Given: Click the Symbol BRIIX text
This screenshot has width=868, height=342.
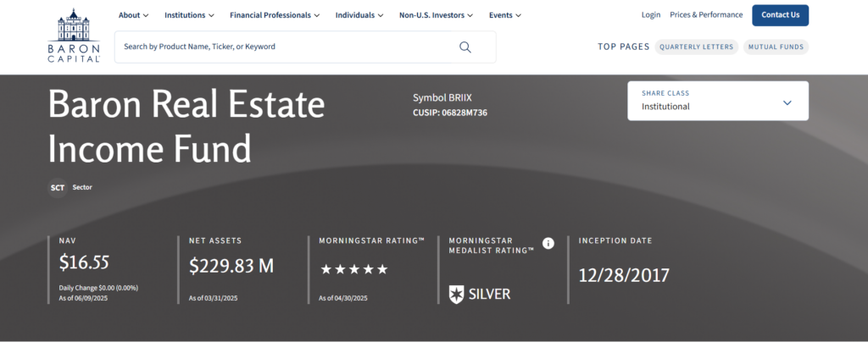Looking at the screenshot, I should coord(442,98).
